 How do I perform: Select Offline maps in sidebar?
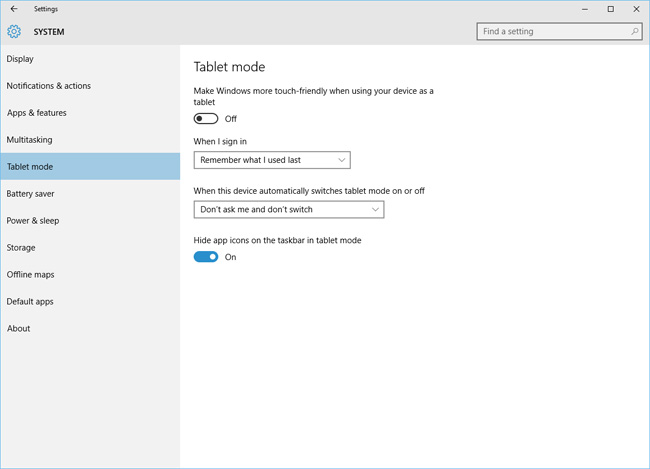tap(90, 275)
